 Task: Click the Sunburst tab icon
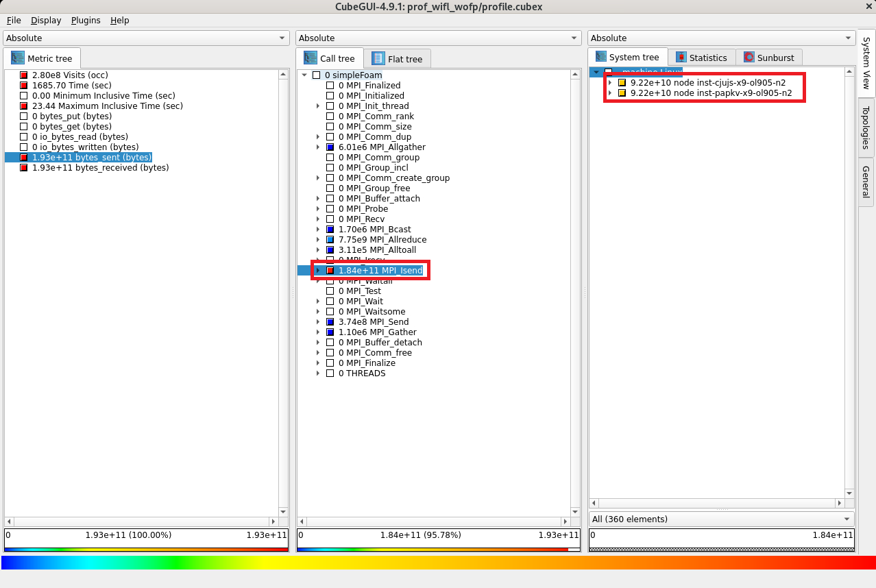[x=749, y=58]
